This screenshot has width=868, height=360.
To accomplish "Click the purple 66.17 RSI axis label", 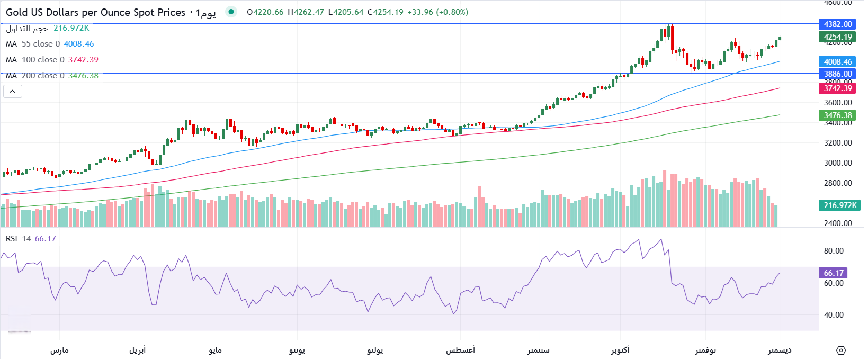I will [833, 273].
